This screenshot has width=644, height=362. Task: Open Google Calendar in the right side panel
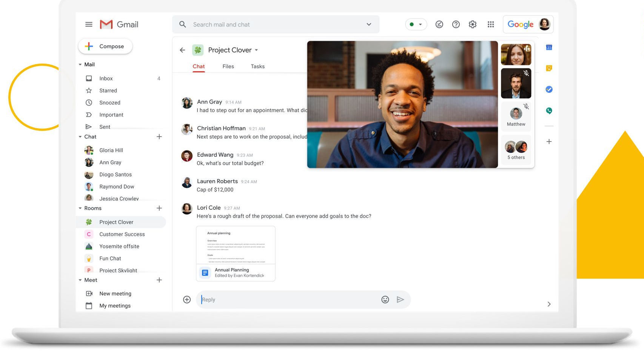coord(549,47)
